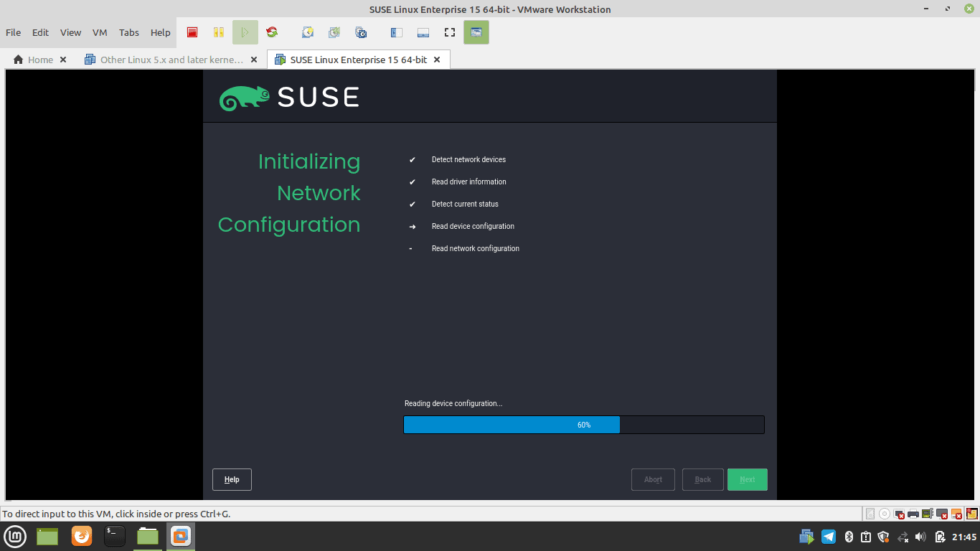Click the clipboard notification tray icon
This screenshot has height=551, width=980.
pyautogui.click(x=866, y=537)
